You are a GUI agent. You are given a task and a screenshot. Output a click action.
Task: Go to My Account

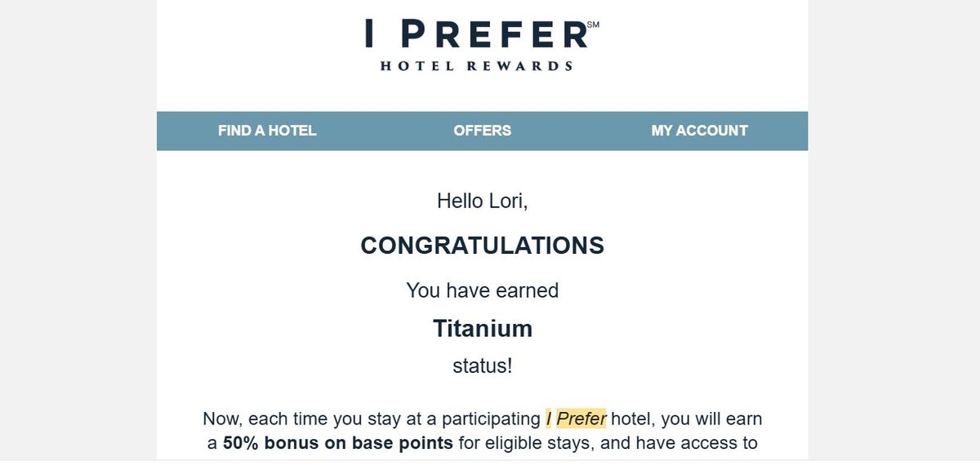click(x=699, y=131)
